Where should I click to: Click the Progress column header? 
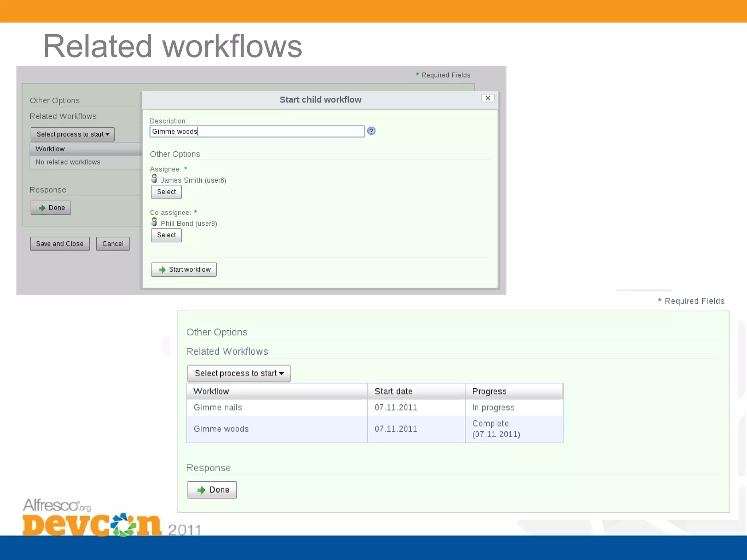(514, 391)
